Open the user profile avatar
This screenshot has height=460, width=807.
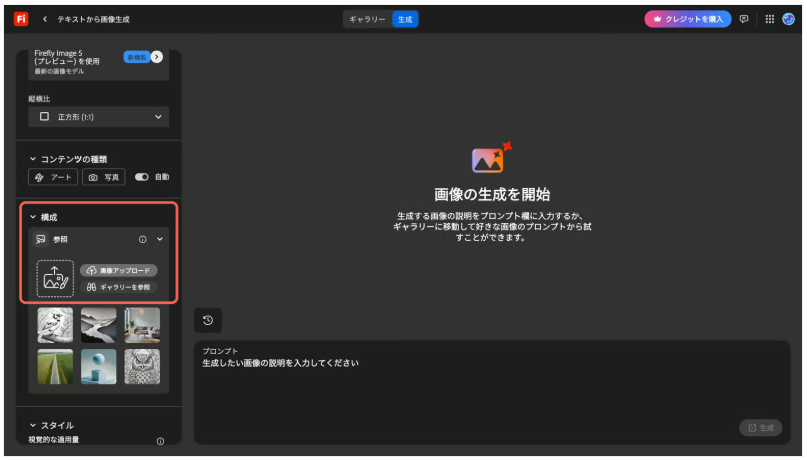pos(789,19)
